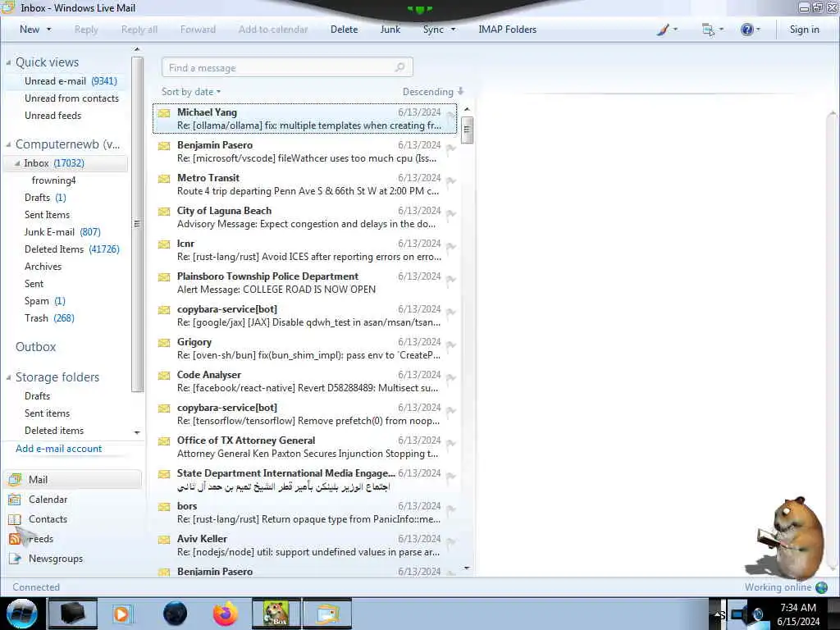Expand the New dropdown arrow
The width and height of the screenshot is (840, 630).
coord(48,30)
